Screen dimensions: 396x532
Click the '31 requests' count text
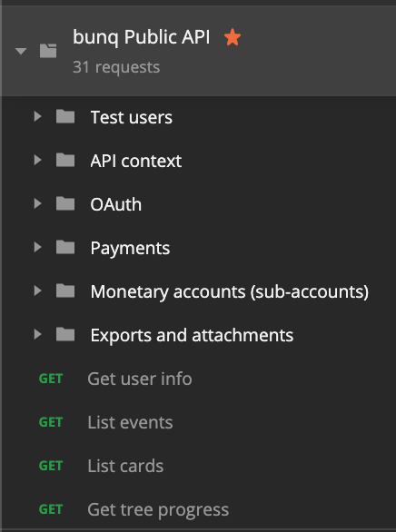coord(116,67)
